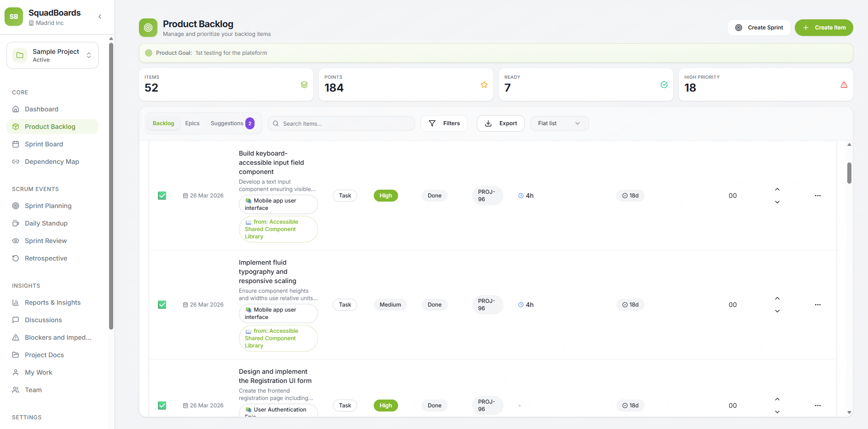Switch to the Epics tab

coord(192,123)
